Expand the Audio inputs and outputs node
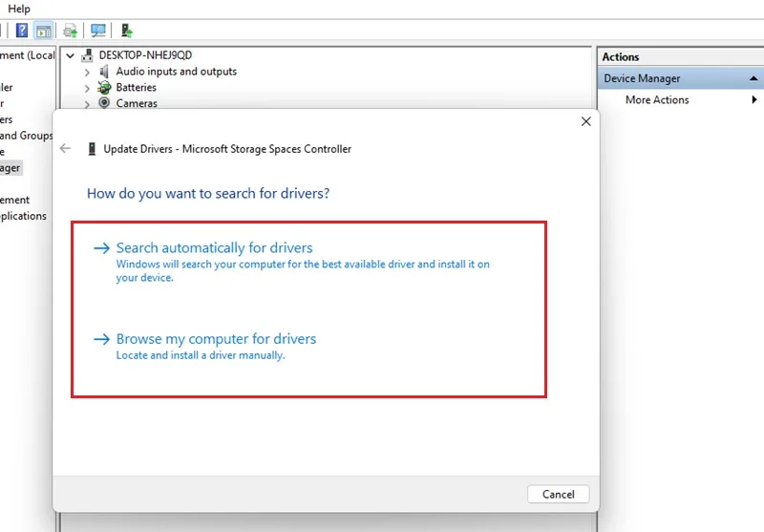The height and width of the screenshot is (532, 764). pos(87,72)
